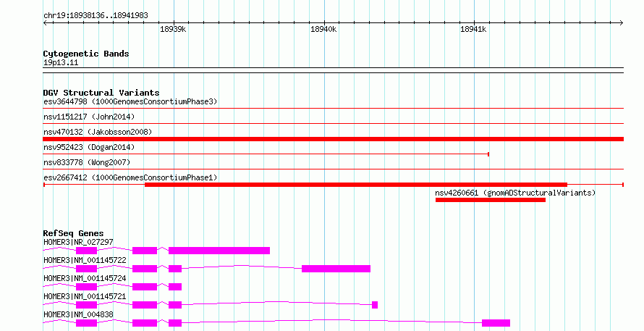644x331 pixels.
Task: Click the nsv4260661 gnomAD variant bar
Action: pyautogui.click(x=491, y=200)
